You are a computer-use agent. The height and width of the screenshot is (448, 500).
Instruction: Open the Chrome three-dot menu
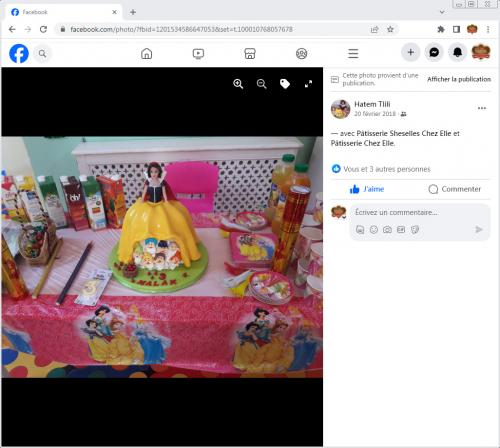coord(488,29)
